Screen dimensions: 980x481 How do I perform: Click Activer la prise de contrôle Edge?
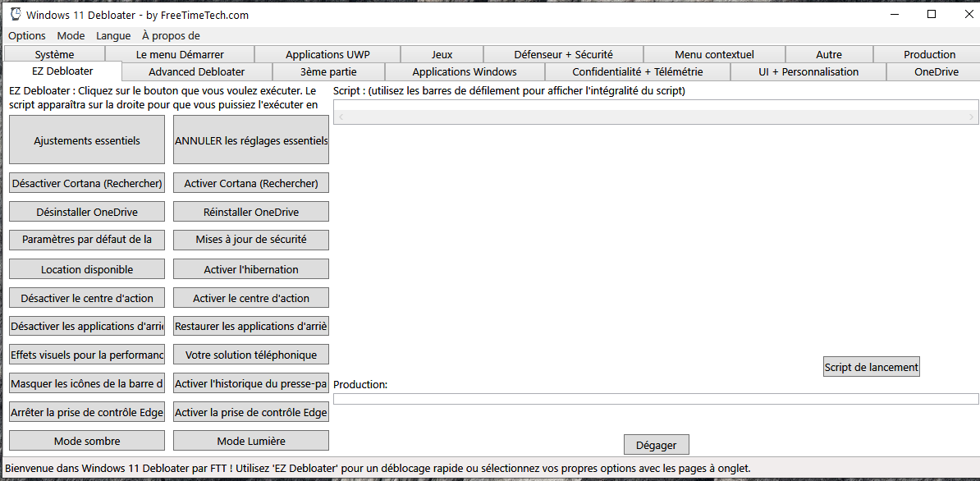point(251,412)
